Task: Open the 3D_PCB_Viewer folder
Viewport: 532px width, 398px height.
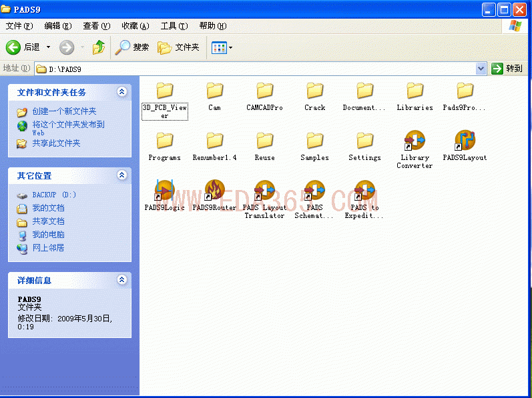Action: pyautogui.click(x=165, y=101)
